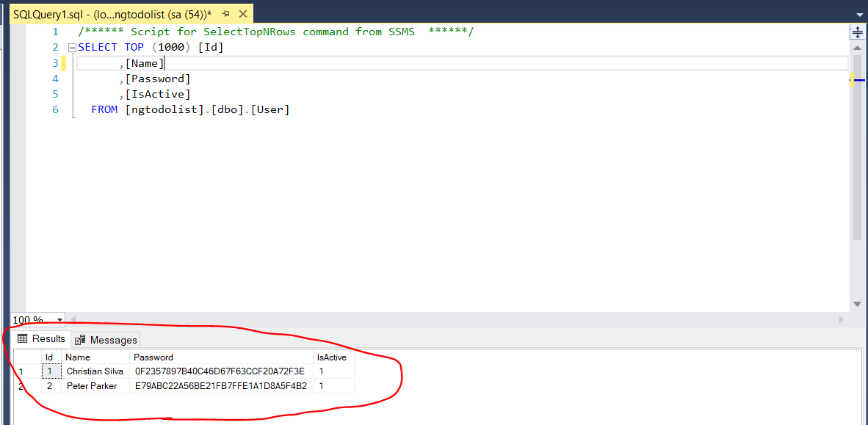
Task: Click the horizontal scrollbar left arrow
Action: (x=72, y=319)
